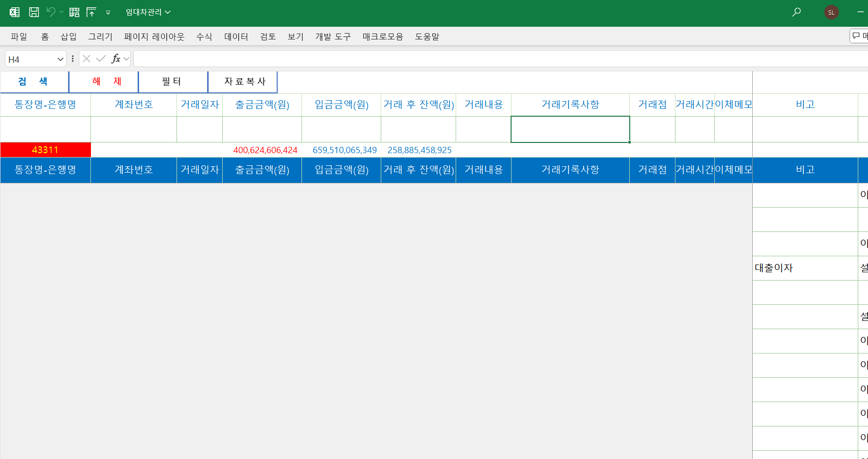Click the formula bar enter checkmark icon
The image size is (868, 459).
[x=101, y=59]
